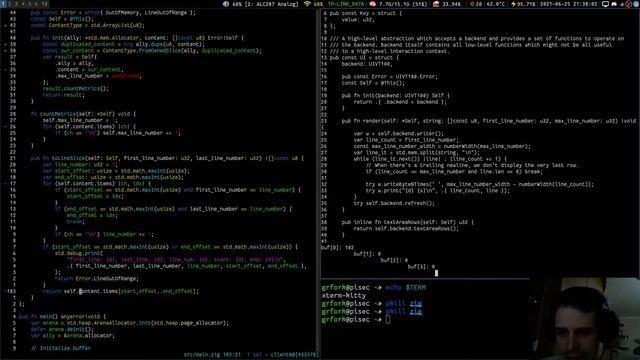Viewport: 640px width, 360px height.
Task: Click 'return Error.LineOutOfRange;' line
Action: [96, 279]
